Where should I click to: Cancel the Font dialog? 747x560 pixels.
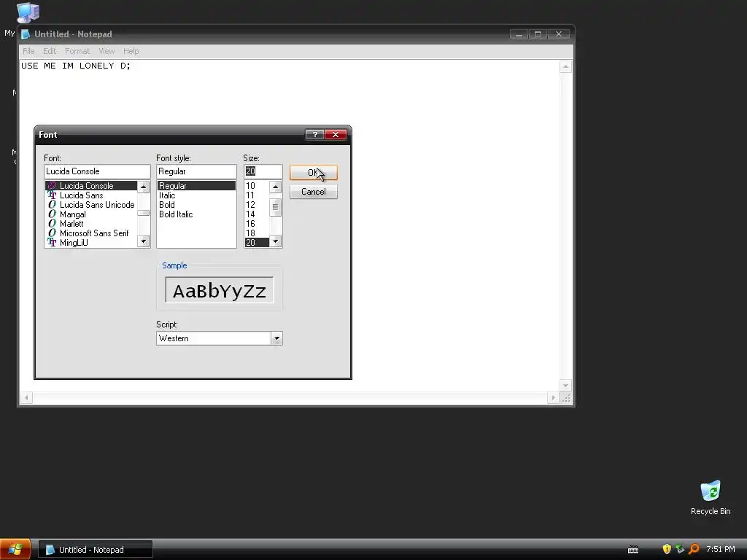[x=314, y=192]
